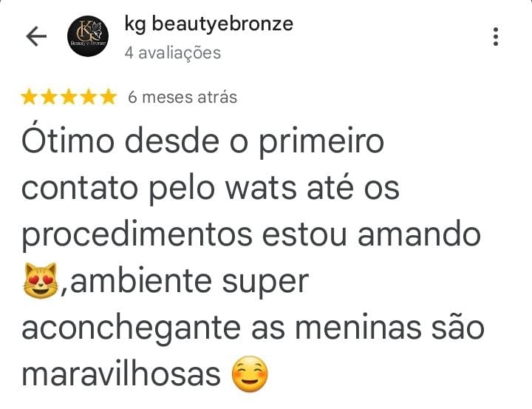
Task: Select the first yellow rating star
Action: (29, 97)
